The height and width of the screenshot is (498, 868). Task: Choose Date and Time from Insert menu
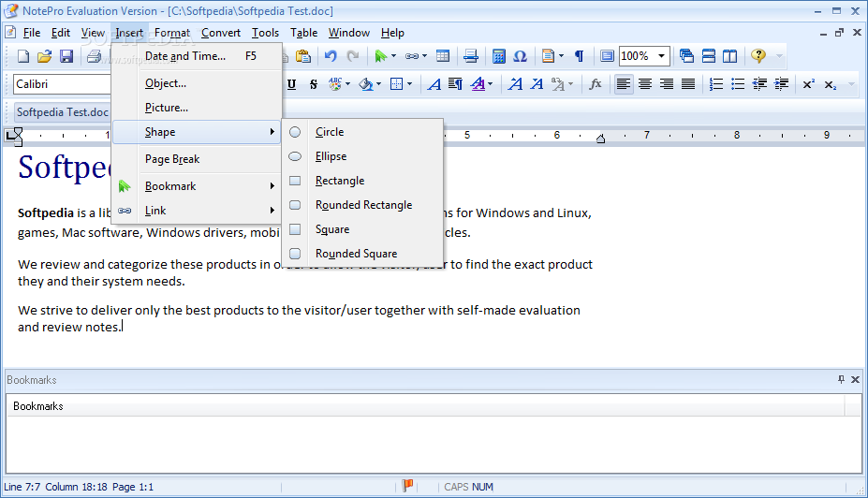(197, 56)
